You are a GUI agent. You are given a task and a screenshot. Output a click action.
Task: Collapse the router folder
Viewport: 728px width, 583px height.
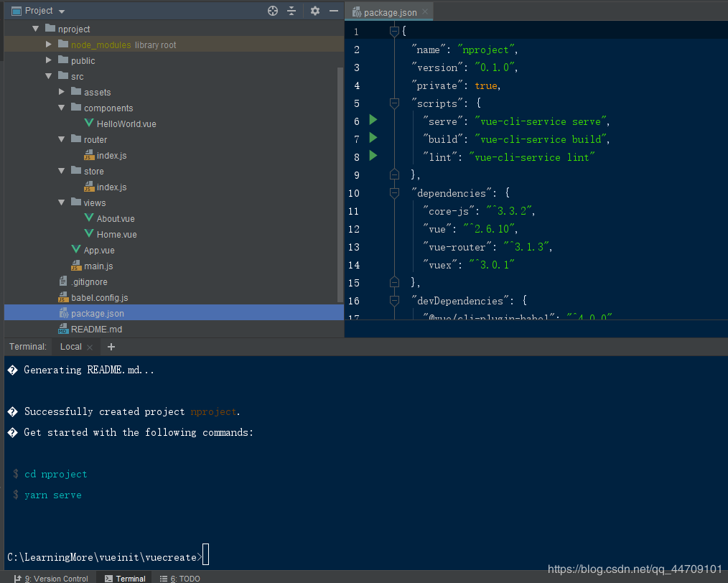click(x=61, y=139)
